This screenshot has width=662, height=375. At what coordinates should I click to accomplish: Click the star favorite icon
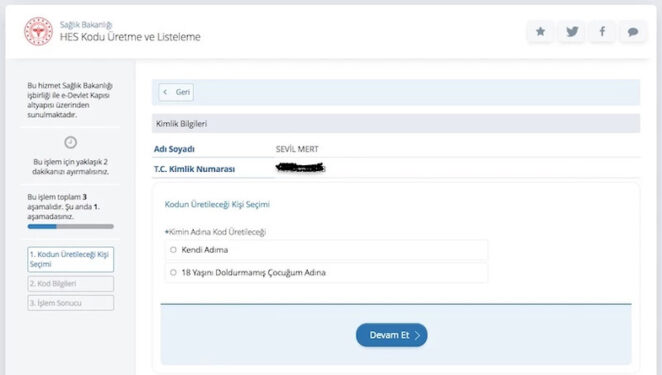coord(540,31)
